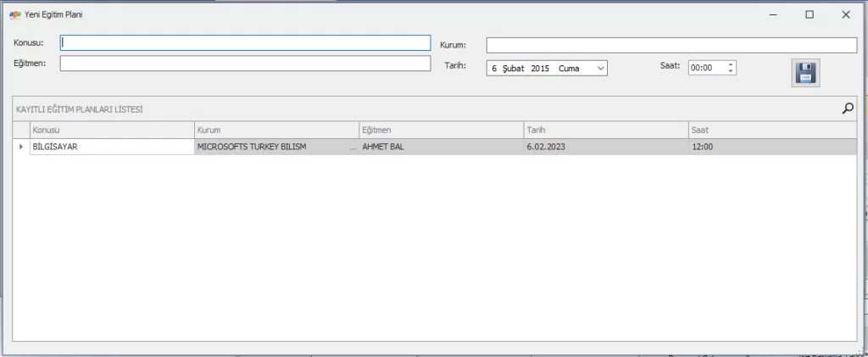Click the Saat column header
Viewport: 868px width, 357px height.
pyautogui.click(x=771, y=130)
